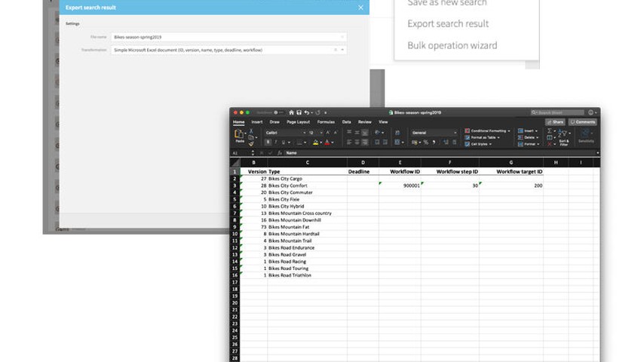Viewport: 644px width, 362px height.
Task: Expand the formula bar with right arrow
Action: pos(597,153)
